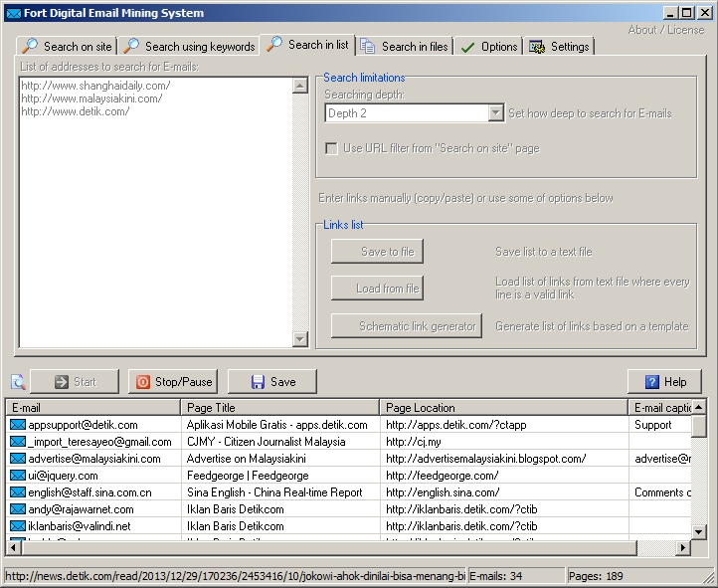Open the Searching depth dropdown

(495, 113)
